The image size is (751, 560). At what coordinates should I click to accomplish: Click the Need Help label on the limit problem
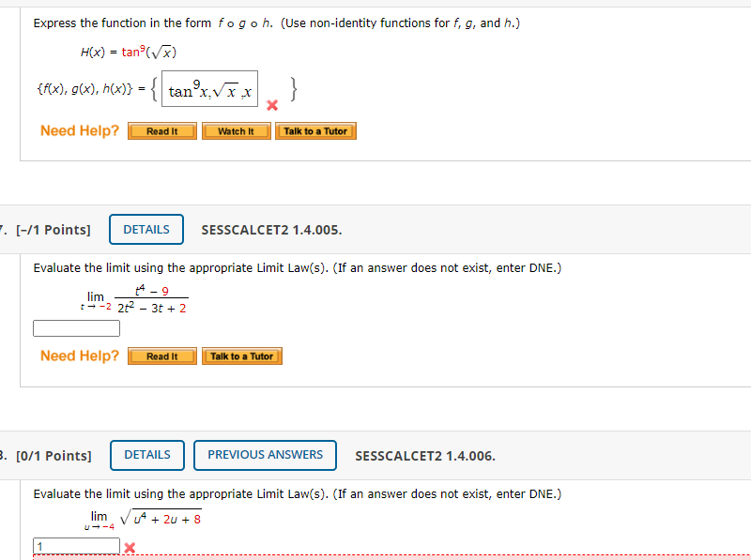click(79, 356)
